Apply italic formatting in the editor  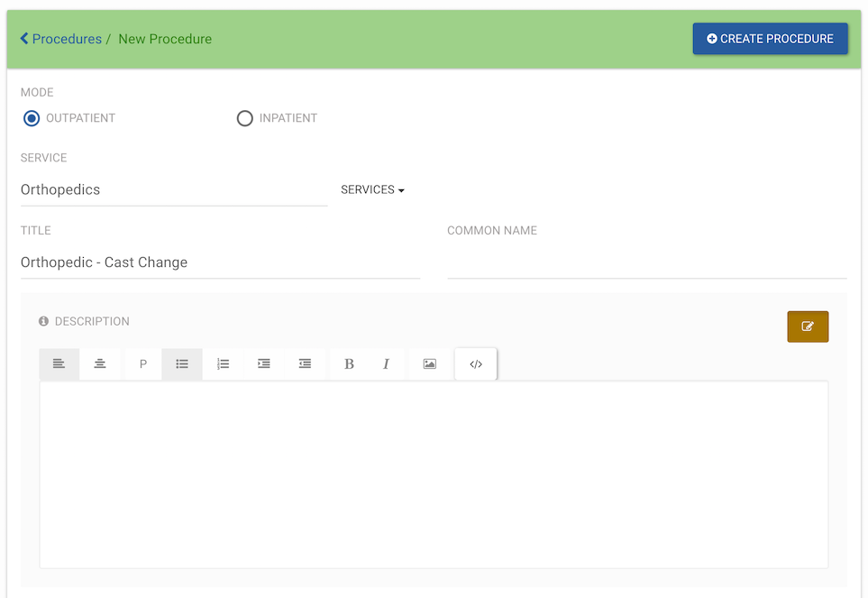tap(385, 363)
